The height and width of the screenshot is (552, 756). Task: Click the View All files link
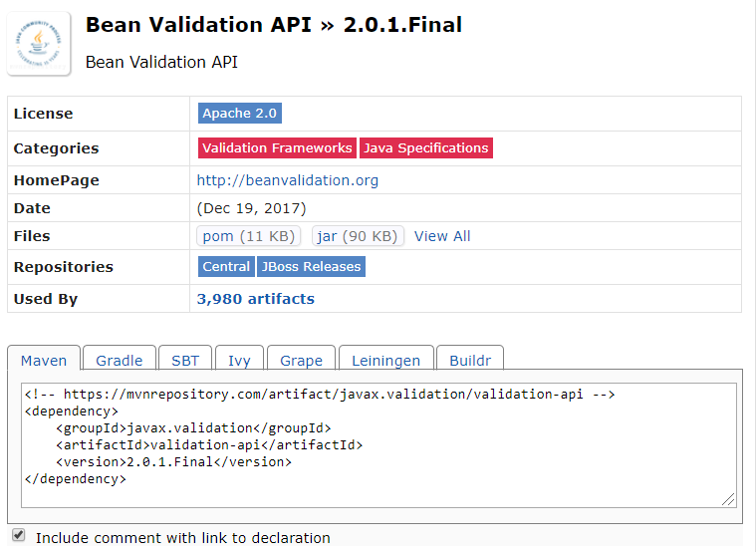[x=442, y=236]
